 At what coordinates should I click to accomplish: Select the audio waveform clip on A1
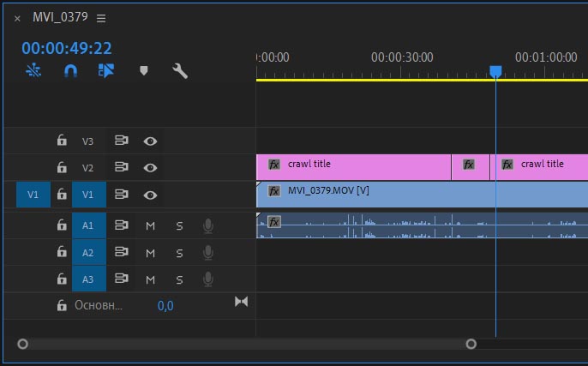(x=423, y=225)
